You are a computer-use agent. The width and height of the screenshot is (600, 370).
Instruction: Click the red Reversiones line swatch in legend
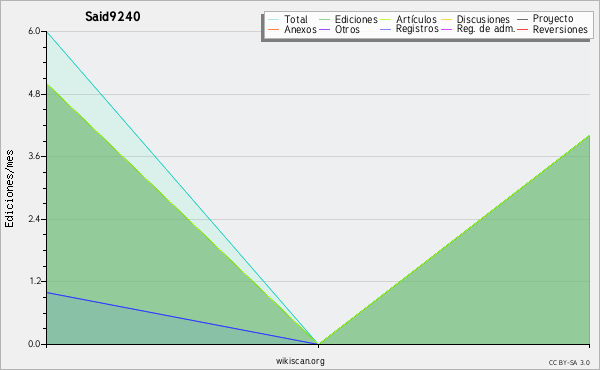tap(522, 29)
